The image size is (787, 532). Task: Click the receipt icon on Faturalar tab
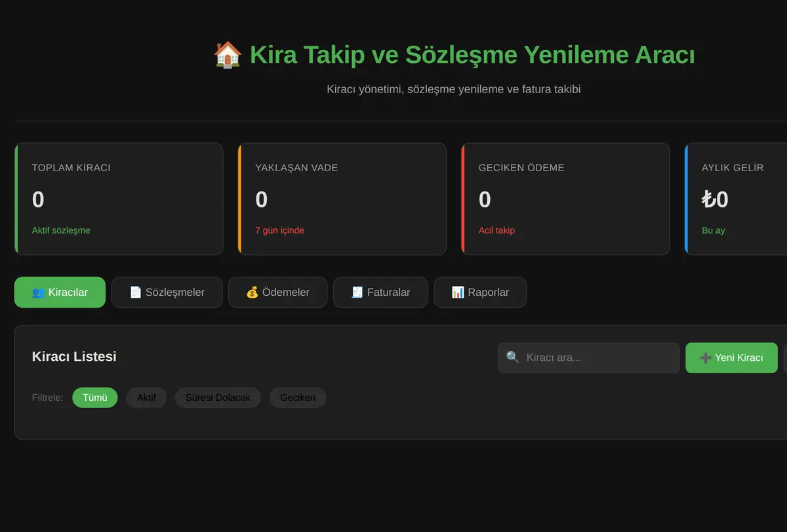click(357, 292)
